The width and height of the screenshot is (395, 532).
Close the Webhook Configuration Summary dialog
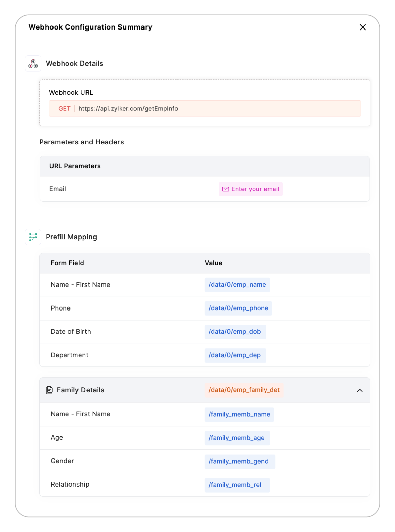click(x=363, y=27)
